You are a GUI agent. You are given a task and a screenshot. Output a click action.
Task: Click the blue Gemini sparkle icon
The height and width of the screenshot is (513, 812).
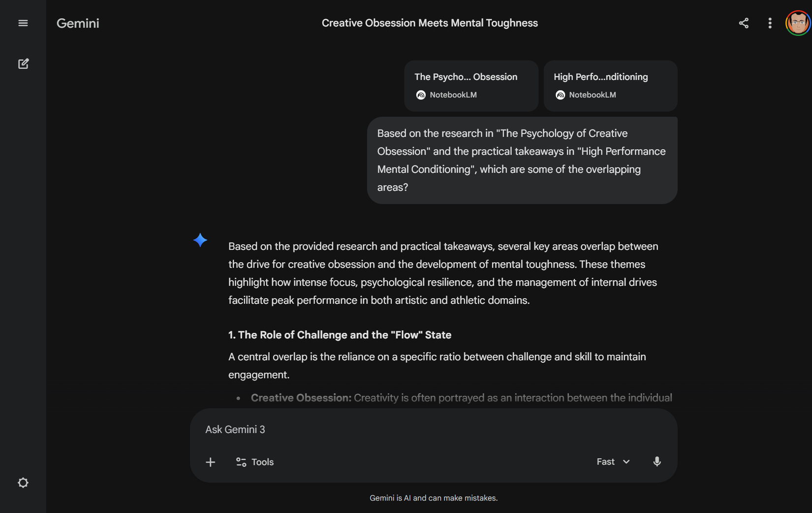coord(200,240)
